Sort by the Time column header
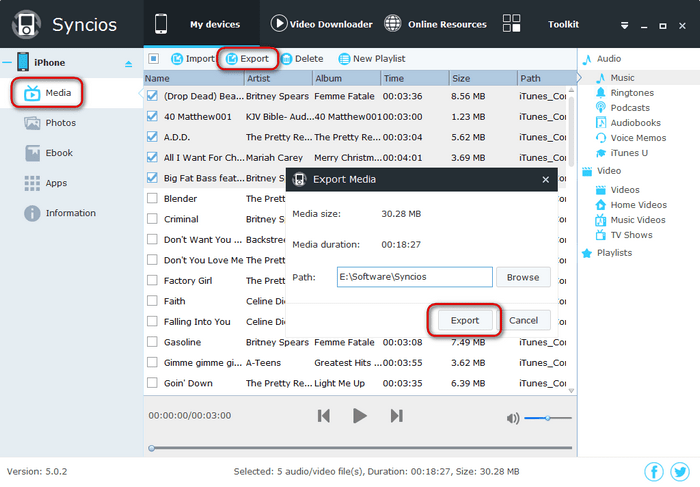 pos(415,79)
